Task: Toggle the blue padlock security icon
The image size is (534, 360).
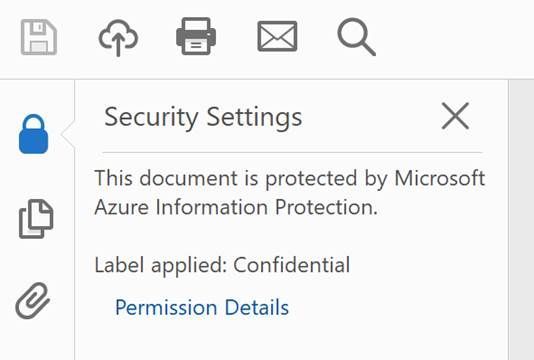Action: pyautogui.click(x=33, y=134)
